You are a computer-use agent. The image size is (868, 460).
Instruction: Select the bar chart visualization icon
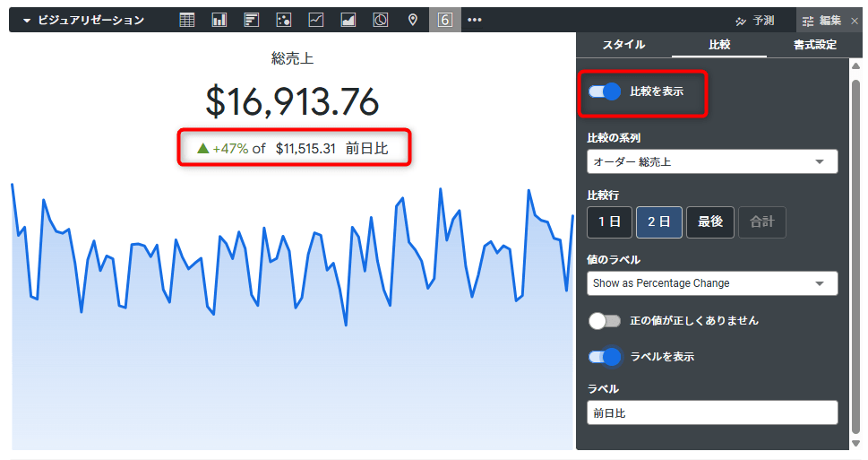point(252,20)
